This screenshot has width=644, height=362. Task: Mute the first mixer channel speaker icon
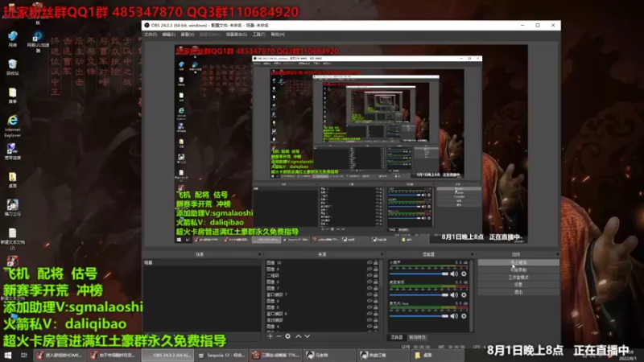click(x=454, y=274)
